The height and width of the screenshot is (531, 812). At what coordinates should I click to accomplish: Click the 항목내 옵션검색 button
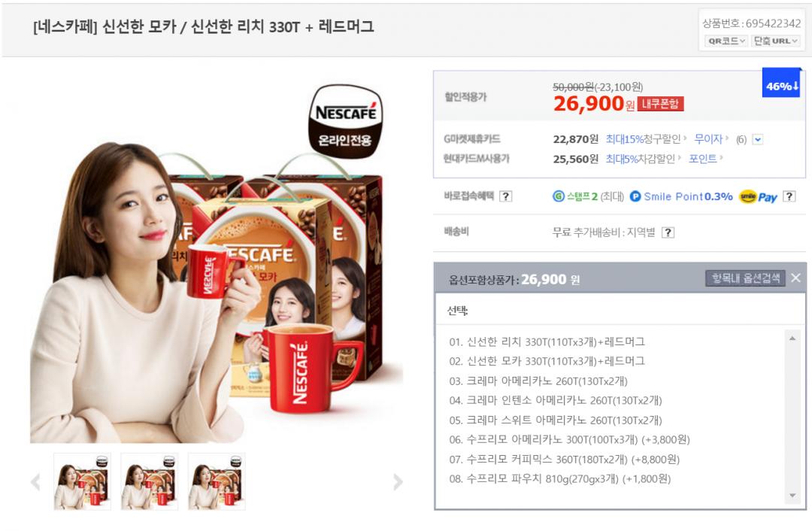(745, 278)
